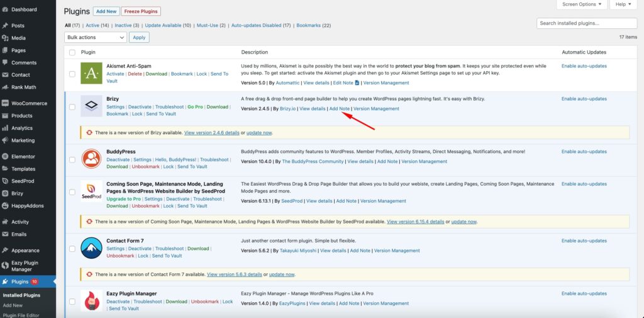
Task: Click Unbookmark link for Eazy Plugin Manager
Action: 205,302
